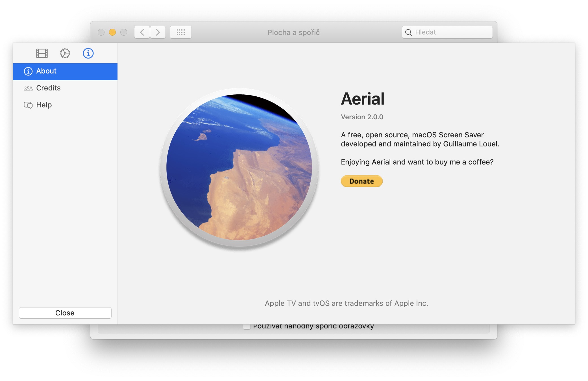Click the Help speech bubble icon
Screen dimensions: 588x381
28,105
